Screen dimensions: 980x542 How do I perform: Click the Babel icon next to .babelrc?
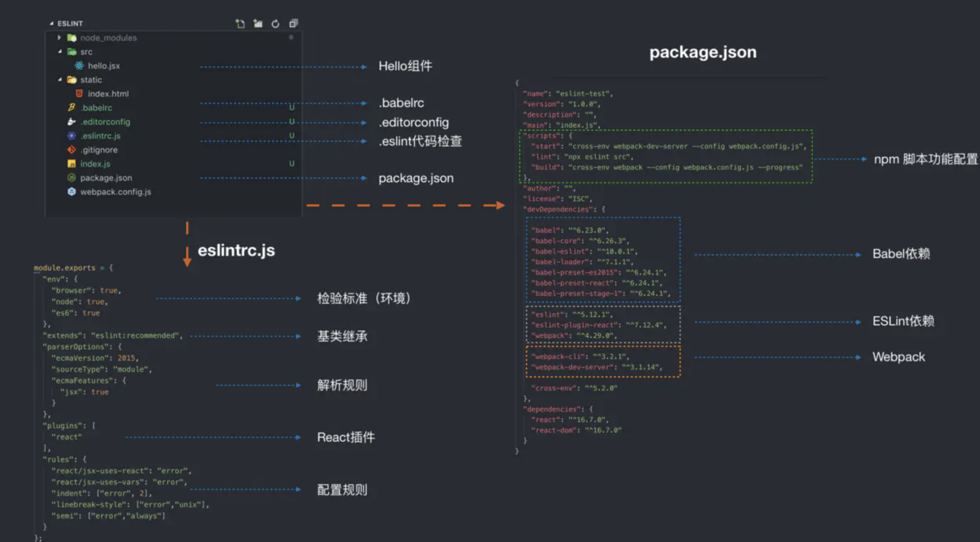tap(71, 108)
